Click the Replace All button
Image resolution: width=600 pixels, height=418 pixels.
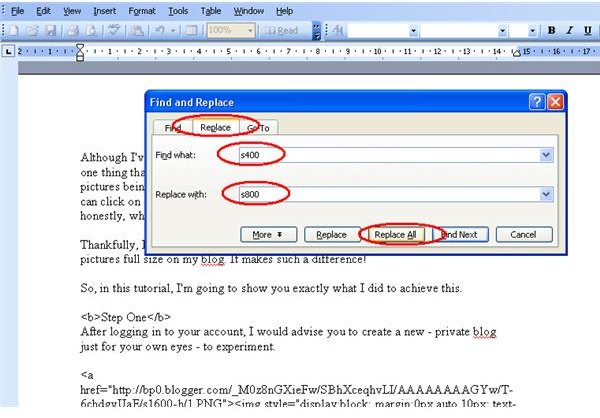pyautogui.click(x=395, y=235)
